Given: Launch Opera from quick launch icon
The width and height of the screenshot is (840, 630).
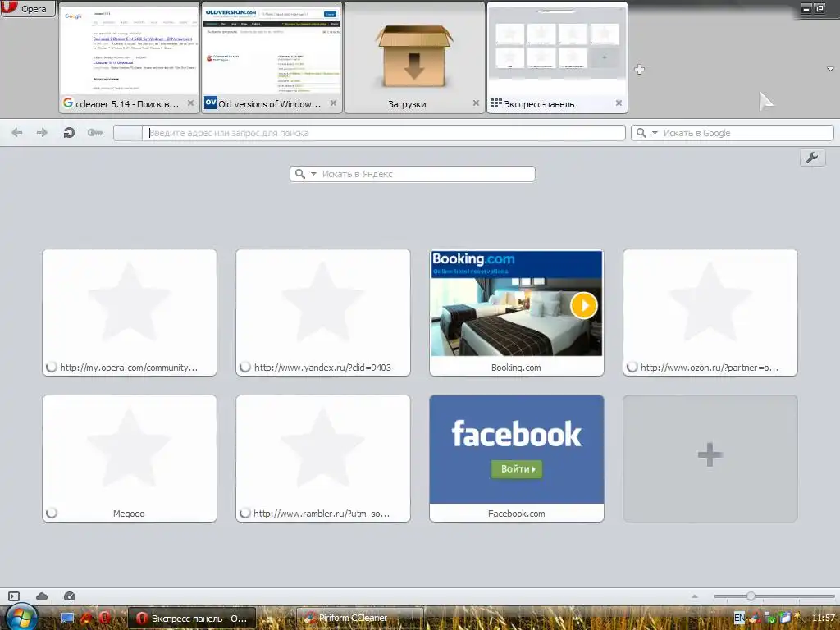Looking at the screenshot, I should point(104,619).
